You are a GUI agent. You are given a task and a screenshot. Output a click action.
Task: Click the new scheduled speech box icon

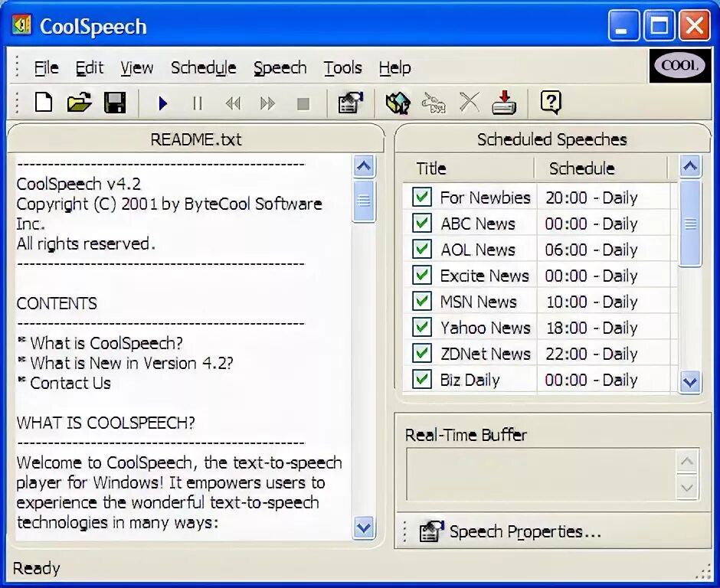[398, 103]
